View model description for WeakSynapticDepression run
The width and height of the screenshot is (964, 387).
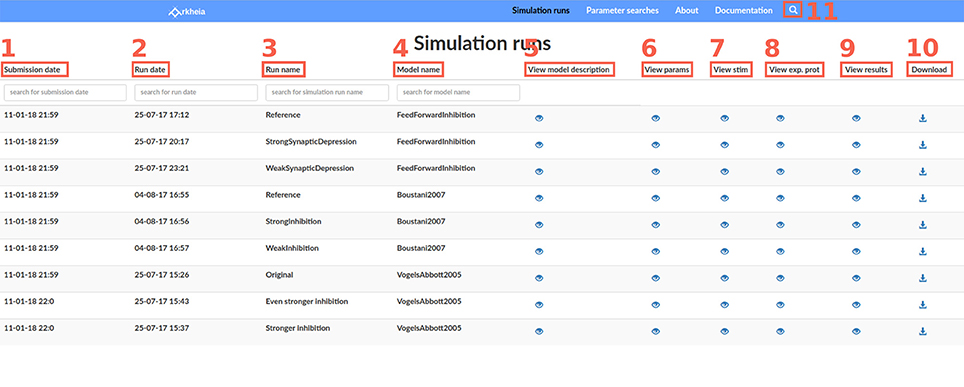tap(539, 172)
